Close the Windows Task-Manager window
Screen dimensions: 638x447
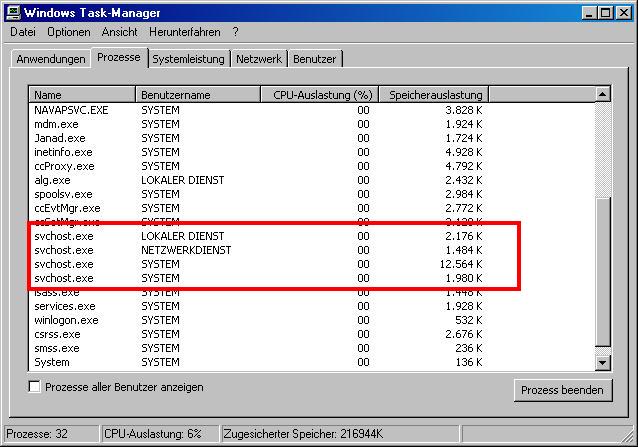pyautogui.click(x=624, y=13)
